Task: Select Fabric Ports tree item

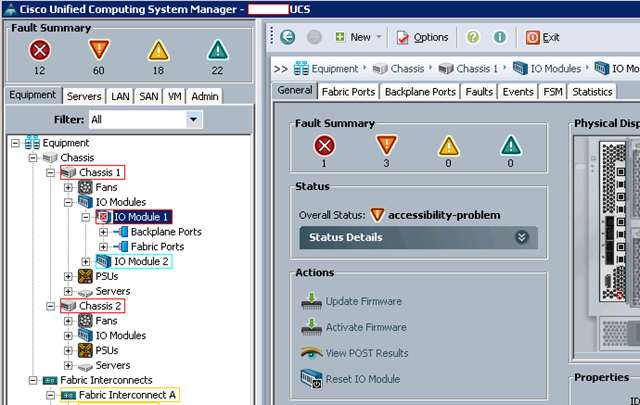Action: pos(149,247)
